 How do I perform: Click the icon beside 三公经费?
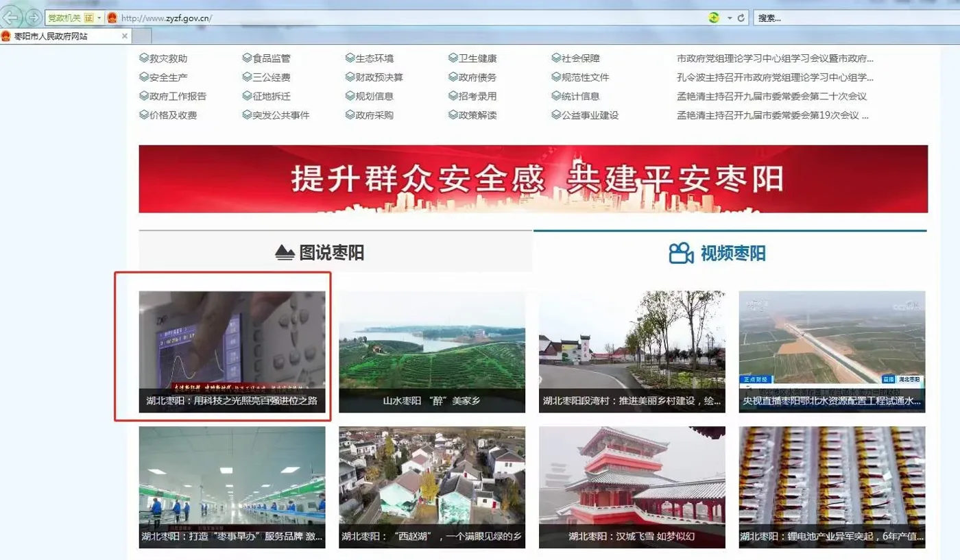247,77
